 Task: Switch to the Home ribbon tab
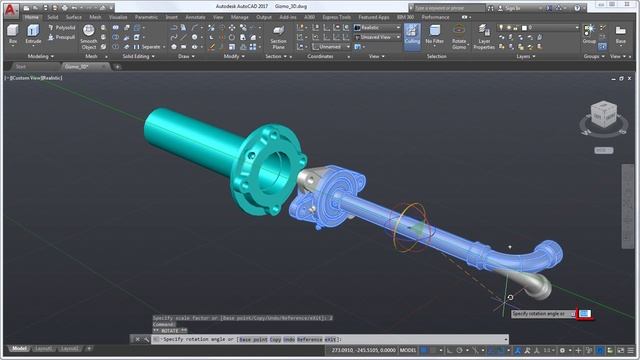point(31,17)
